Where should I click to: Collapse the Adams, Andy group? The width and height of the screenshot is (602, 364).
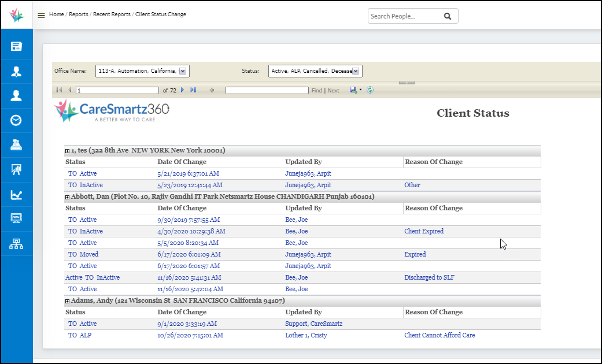pos(68,300)
